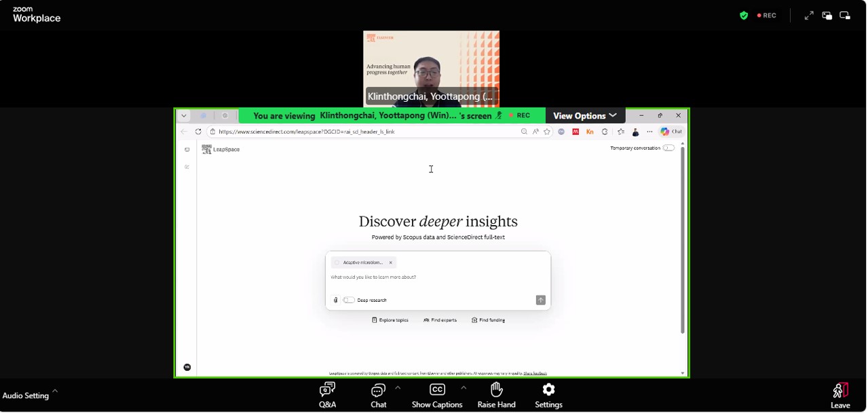Toggle Temporary conversation switch
Viewport: 868px width, 413px height.
668,148
